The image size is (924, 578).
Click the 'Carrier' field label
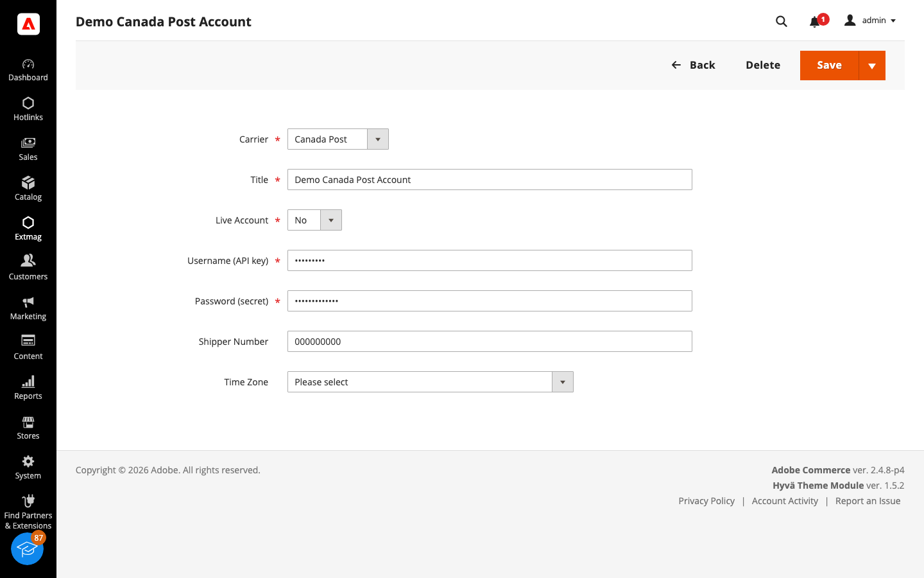(x=254, y=139)
